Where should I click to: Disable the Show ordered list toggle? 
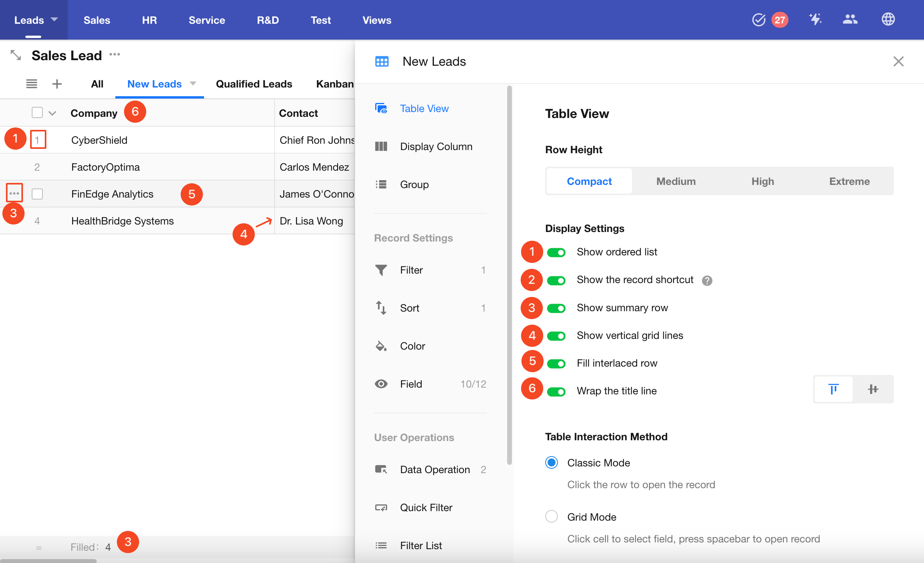556,252
